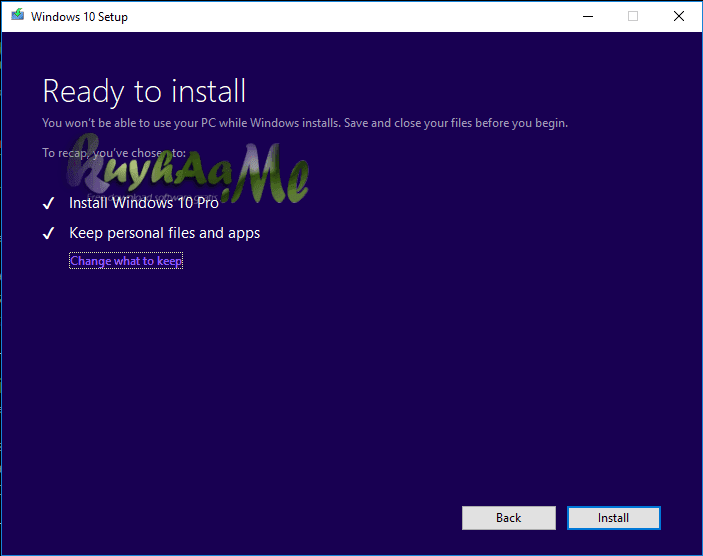703x556 pixels.
Task: Click the checkmark beside Install Windows 10 Pro
Action: click(x=48, y=203)
